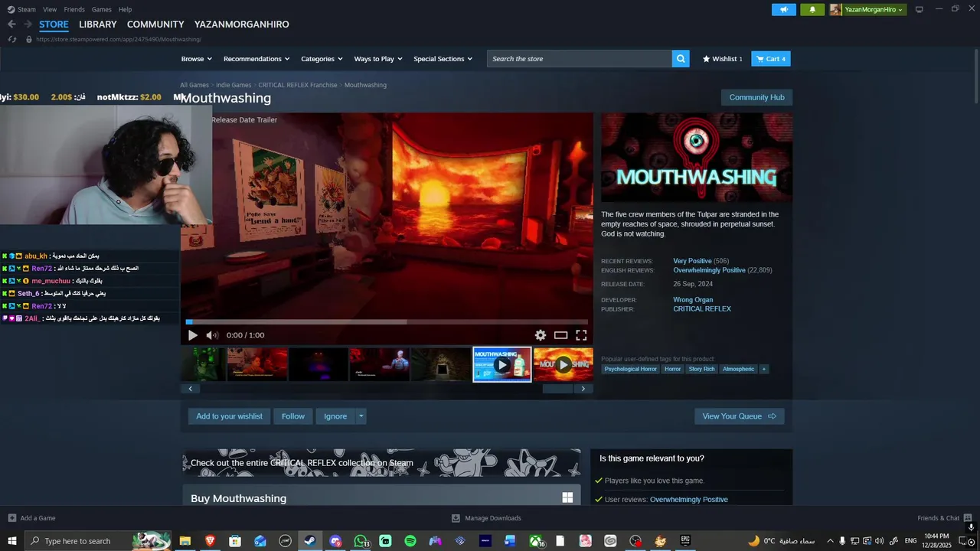Click the thumbnail strip scrollbar handle
The height and width of the screenshot is (551, 980).
point(557,389)
